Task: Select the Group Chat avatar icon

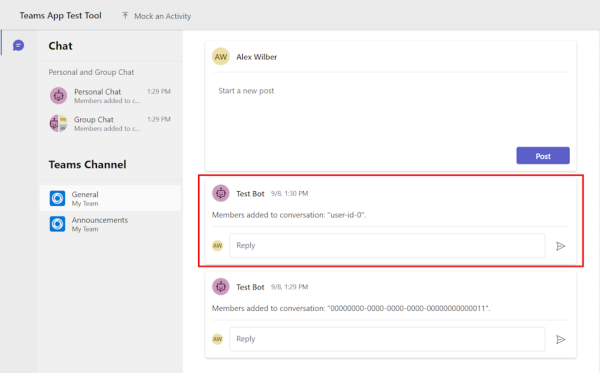Action: (x=59, y=124)
